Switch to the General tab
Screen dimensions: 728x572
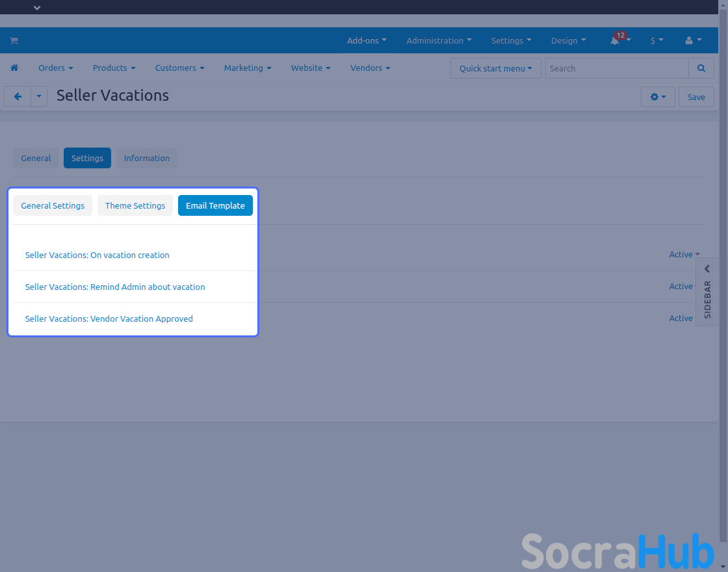pos(36,158)
